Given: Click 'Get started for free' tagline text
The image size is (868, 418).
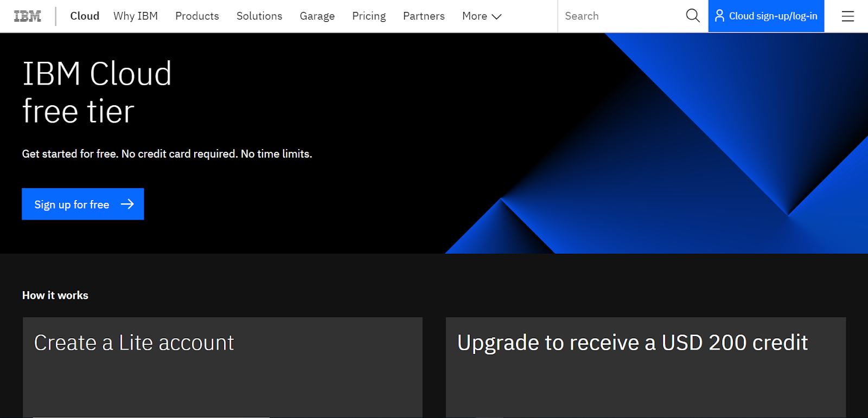Looking at the screenshot, I should coord(167,154).
